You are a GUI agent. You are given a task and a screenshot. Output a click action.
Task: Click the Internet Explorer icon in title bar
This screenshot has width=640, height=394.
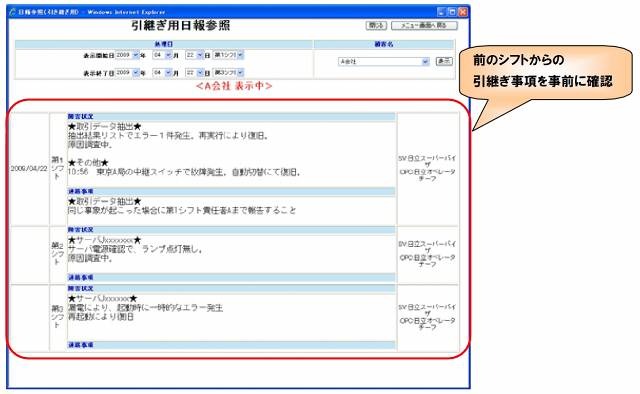click(x=12, y=12)
